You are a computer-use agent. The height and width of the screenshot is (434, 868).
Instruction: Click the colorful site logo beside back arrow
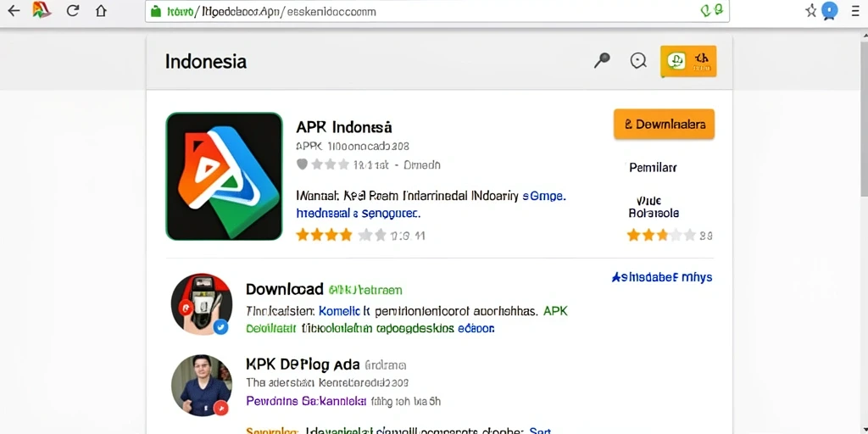click(42, 10)
